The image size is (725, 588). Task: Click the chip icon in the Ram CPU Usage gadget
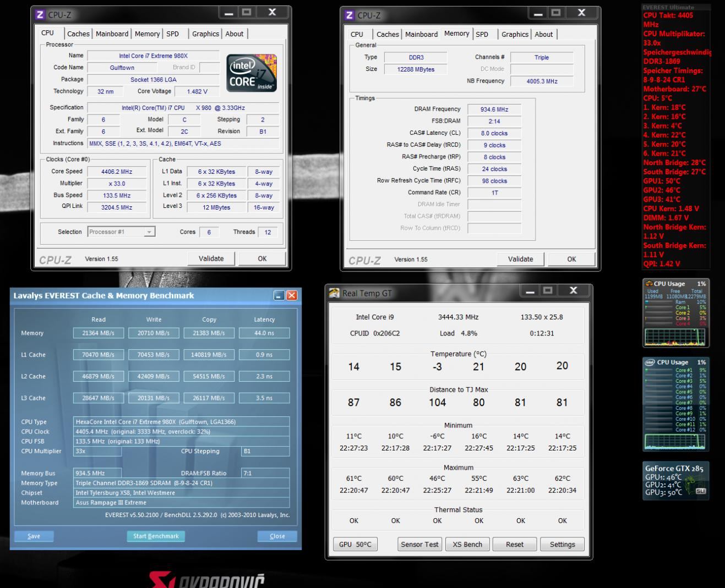pos(649,284)
